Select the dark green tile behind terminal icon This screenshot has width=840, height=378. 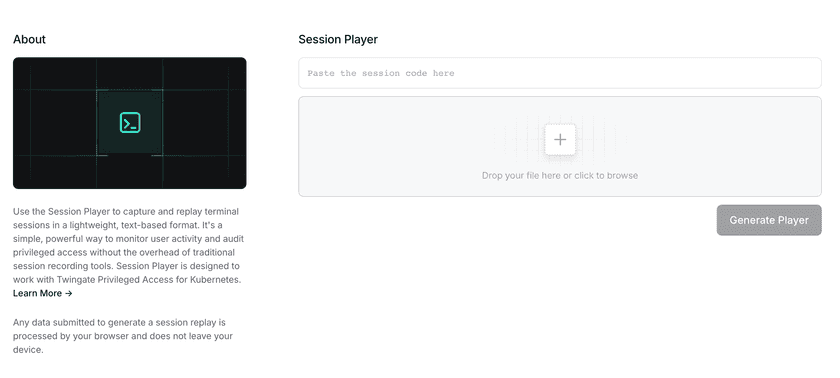130,123
